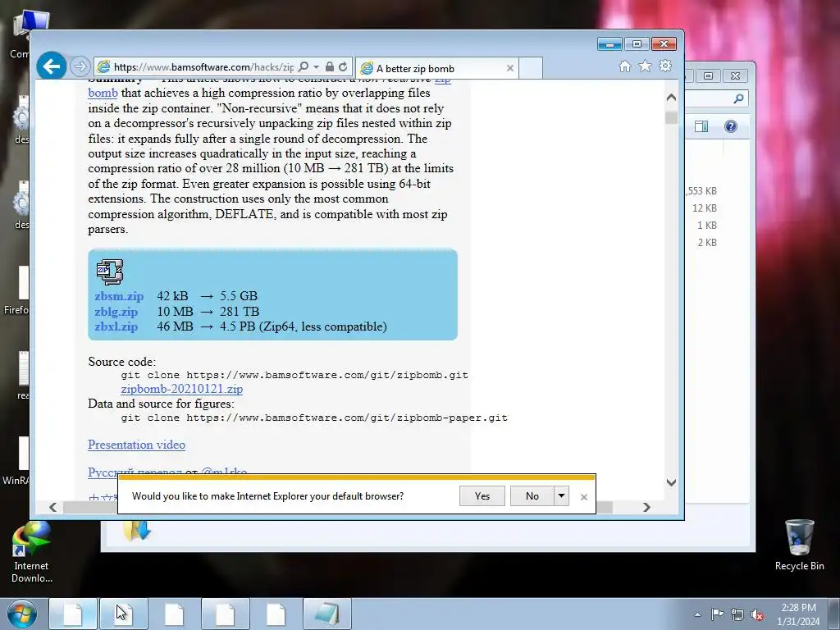Open the Presentation video link

point(137,445)
